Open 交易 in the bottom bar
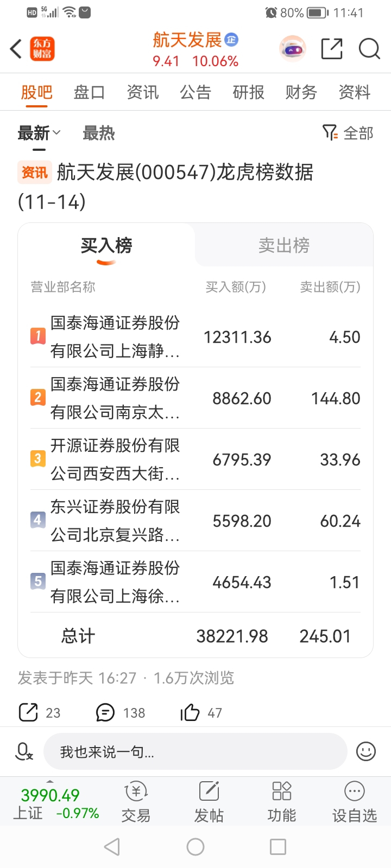 tap(136, 802)
